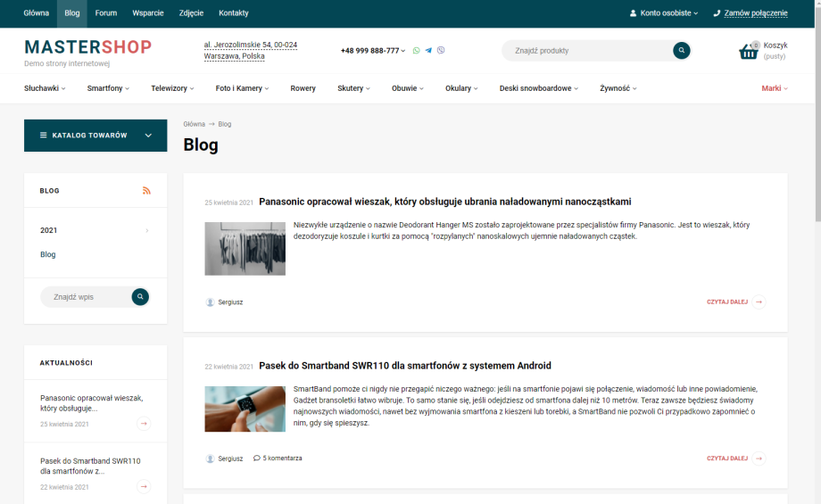Select Rowery in the category menu

tap(303, 88)
